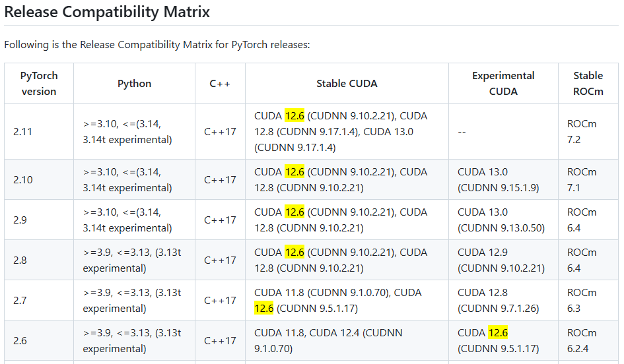Click the 2.6 version cell

click(x=39, y=340)
